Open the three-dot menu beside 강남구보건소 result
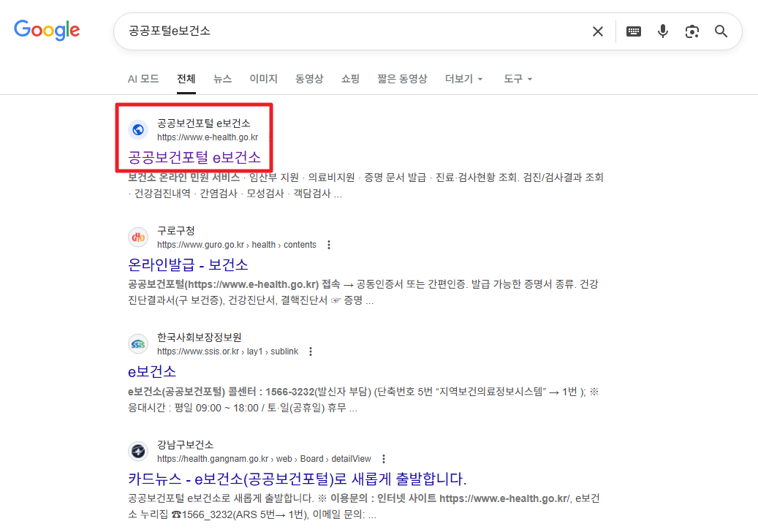758x532 pixels. [x=384, y=459]
